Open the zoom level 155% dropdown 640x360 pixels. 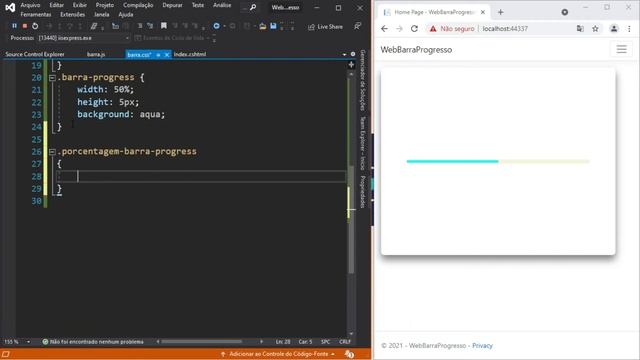[28, 342]
